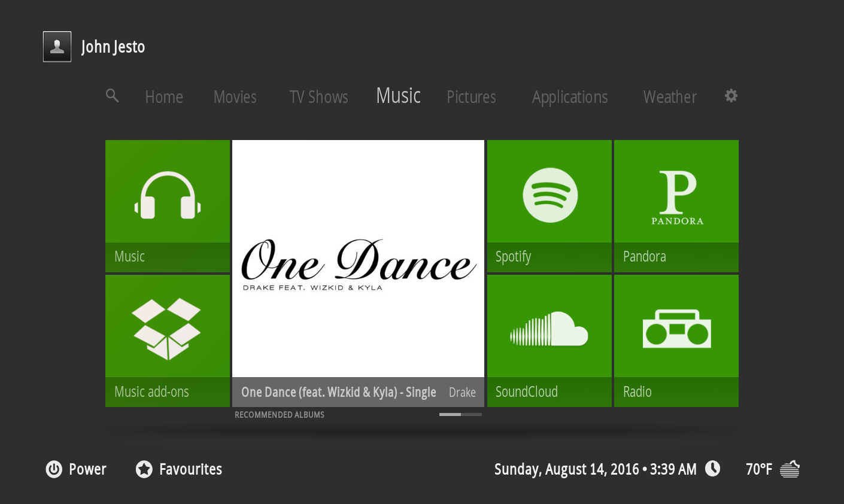
Task: Click the Music add-ons tile label
Action: (151, 392)
